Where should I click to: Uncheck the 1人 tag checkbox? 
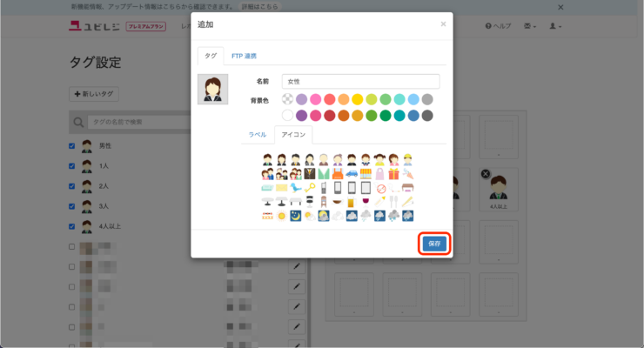click(72, 166)
